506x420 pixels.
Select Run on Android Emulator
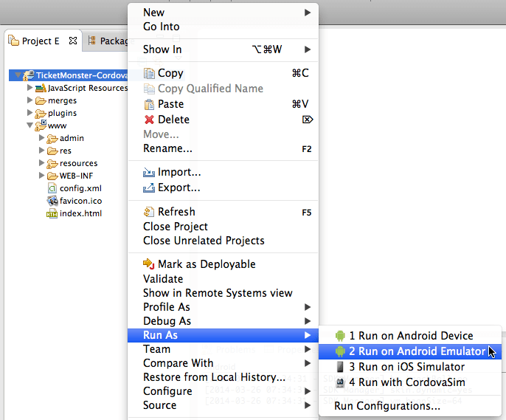click(x=417, y=351)
